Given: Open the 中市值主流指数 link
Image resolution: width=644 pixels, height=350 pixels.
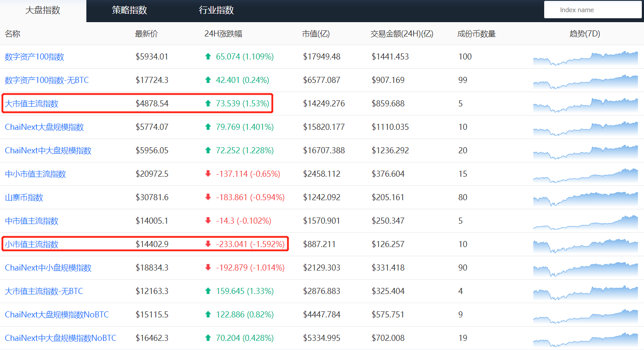Looking at the screenshot, I should (31, 221).
